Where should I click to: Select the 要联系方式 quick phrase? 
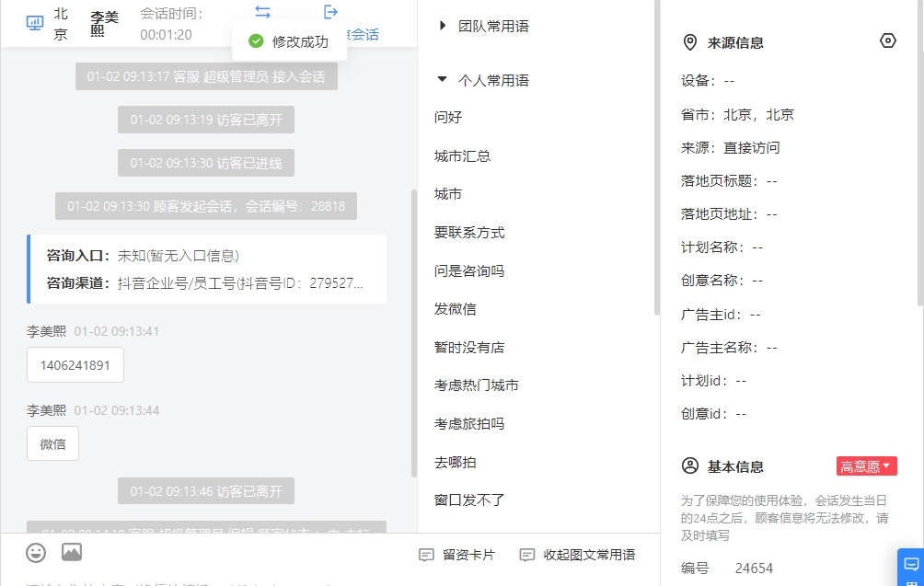[469, 232]
